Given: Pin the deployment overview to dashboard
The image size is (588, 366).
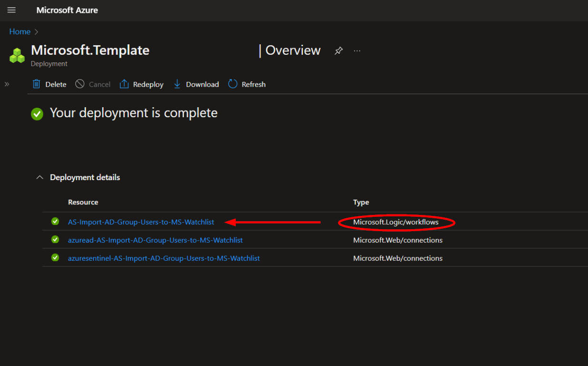Looking at the screenshot, I should [338, 51].
